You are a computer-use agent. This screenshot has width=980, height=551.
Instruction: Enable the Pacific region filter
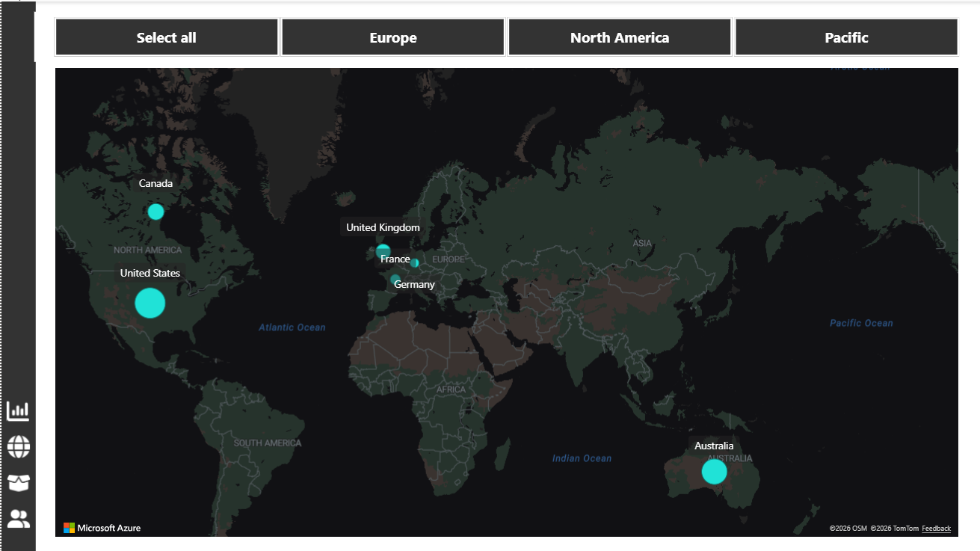point(846,37)
